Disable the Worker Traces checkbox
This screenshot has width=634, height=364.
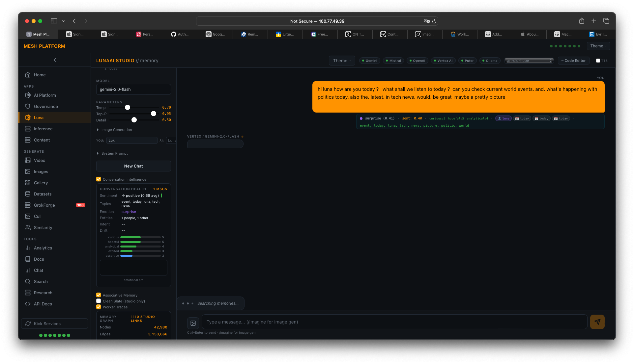[x=99, y=307]
